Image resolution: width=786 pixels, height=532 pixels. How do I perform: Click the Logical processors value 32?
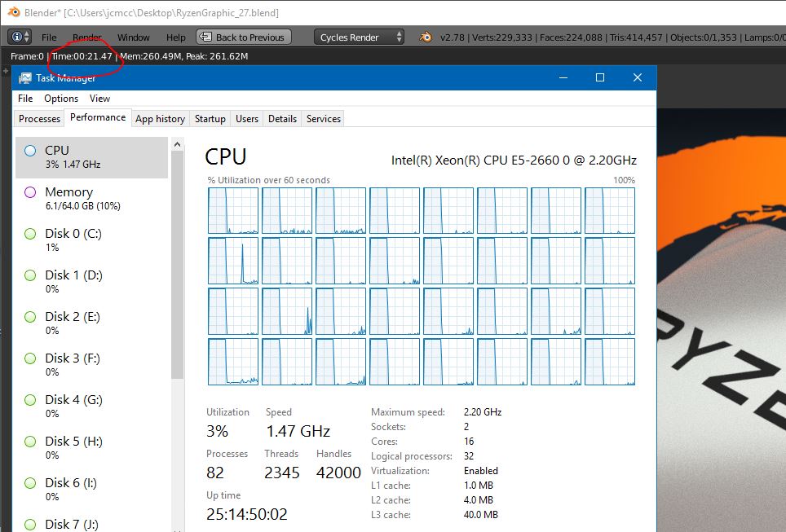[469, 456]
